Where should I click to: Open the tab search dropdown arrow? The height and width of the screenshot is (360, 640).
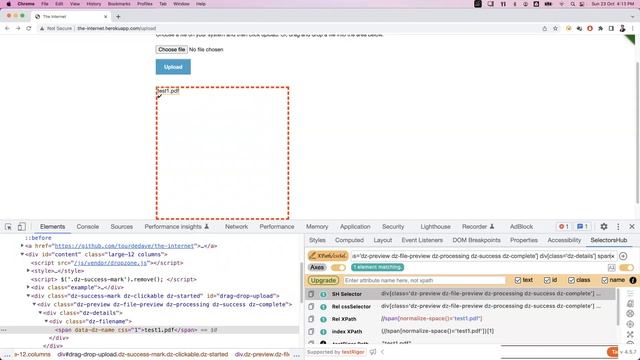pyautogui.click(x=632, y=17)
